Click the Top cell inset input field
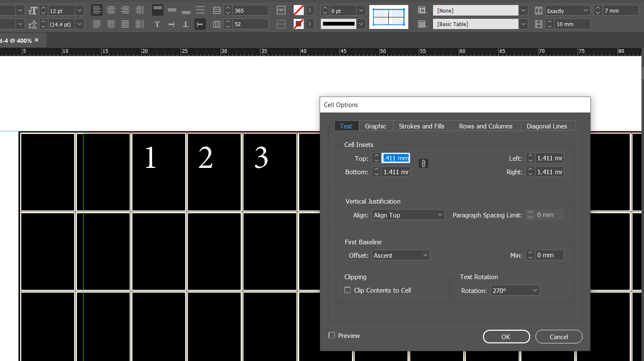The image size is (644, 361). [x=395, y=158]
